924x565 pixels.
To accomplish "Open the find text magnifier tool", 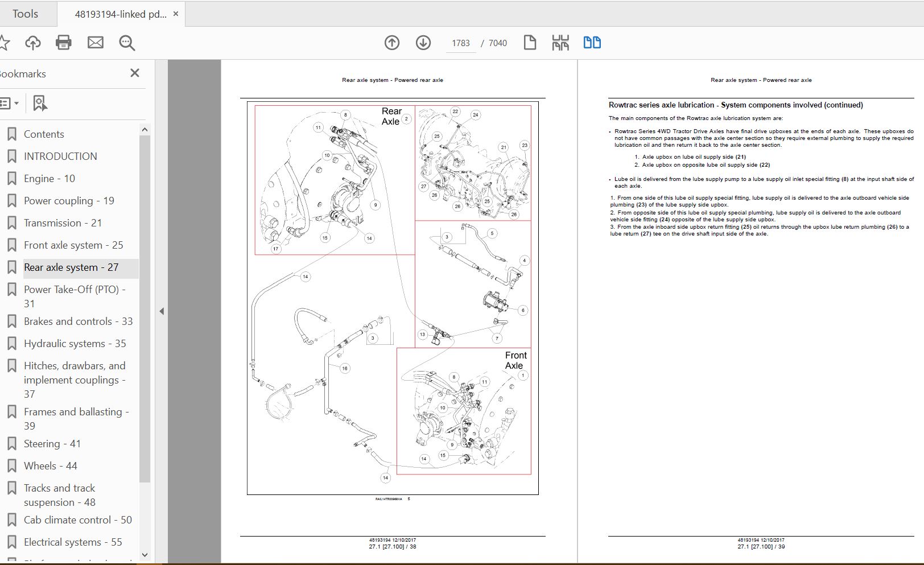I will [x=126, y=43].
